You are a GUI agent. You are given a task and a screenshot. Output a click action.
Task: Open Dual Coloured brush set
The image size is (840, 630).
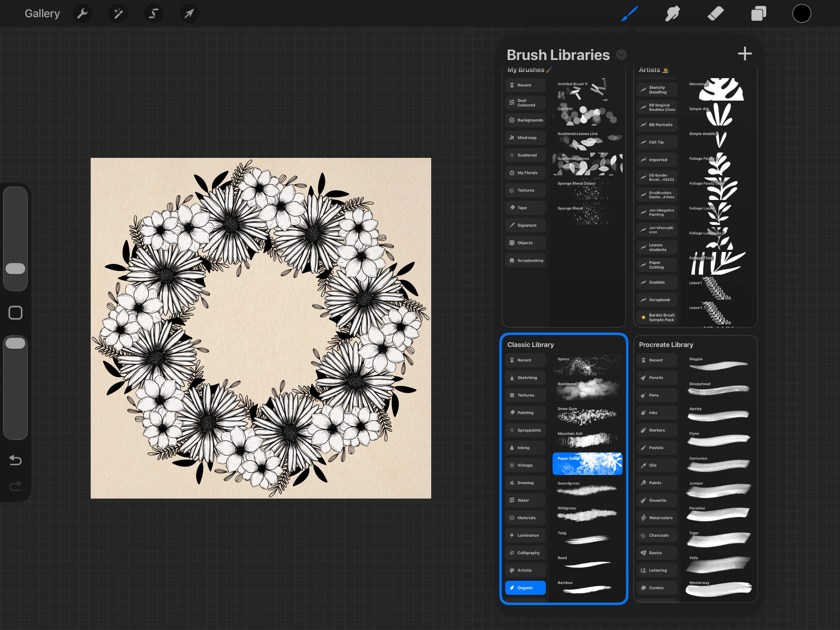(525, 103)
